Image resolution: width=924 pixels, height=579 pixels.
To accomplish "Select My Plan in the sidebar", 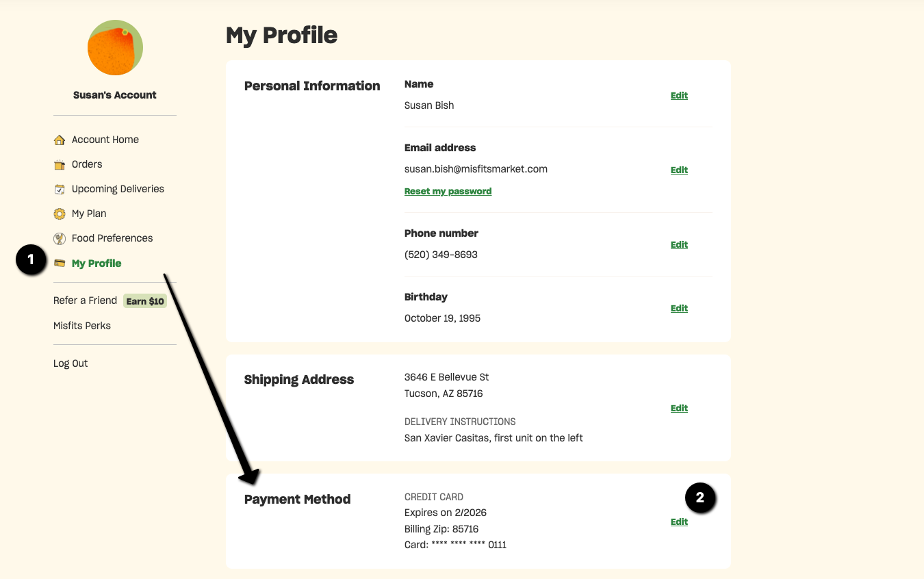I will coord(89,214).
